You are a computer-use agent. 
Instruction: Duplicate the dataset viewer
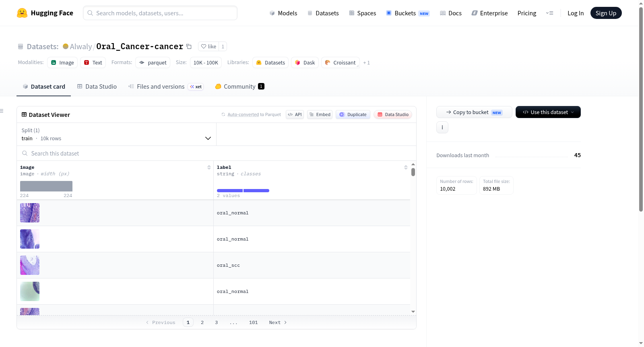point(353,114)
